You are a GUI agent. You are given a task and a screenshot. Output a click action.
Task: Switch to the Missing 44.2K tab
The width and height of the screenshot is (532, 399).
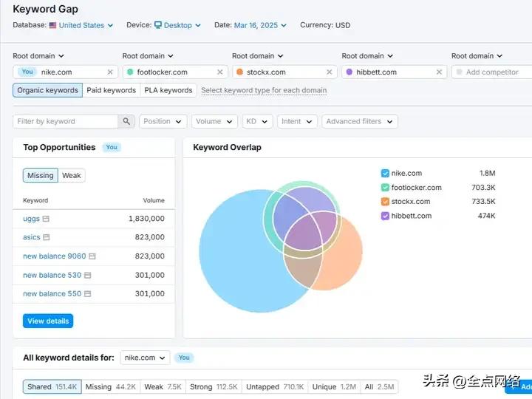pyautogui.click(x=111, y=386)
